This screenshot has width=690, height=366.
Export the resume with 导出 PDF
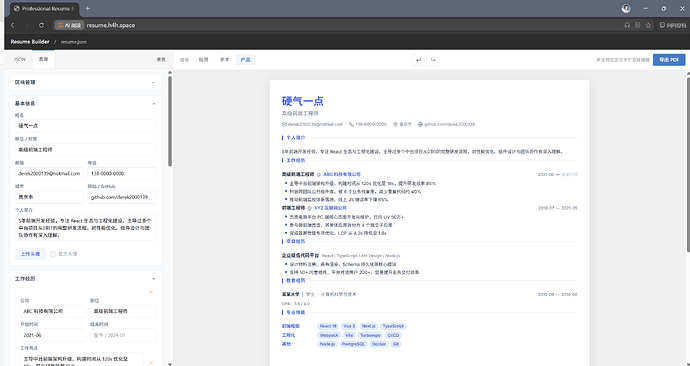pos(669,60)
